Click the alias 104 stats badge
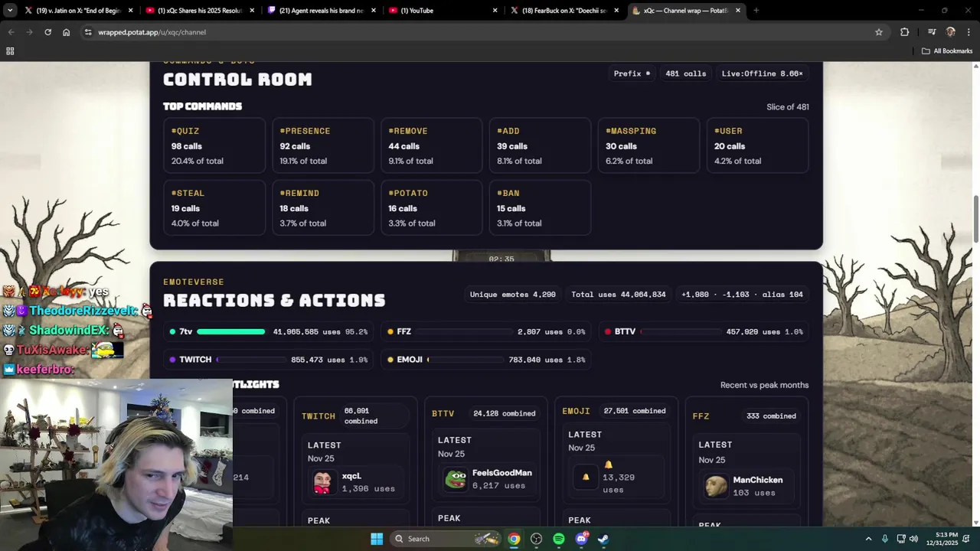The width and height of the screenshot is (980, 551). coord(742,295)
